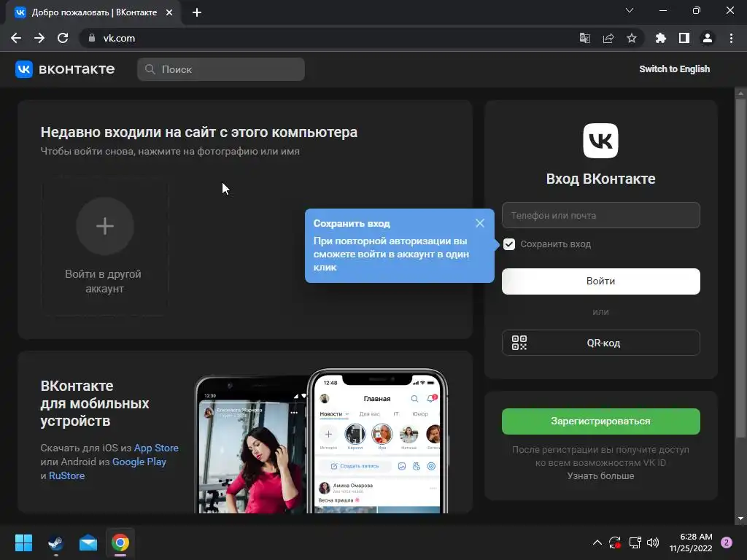
Task: Click the QR-код login button
Action: pyautogui.click(x=601, y=343)
